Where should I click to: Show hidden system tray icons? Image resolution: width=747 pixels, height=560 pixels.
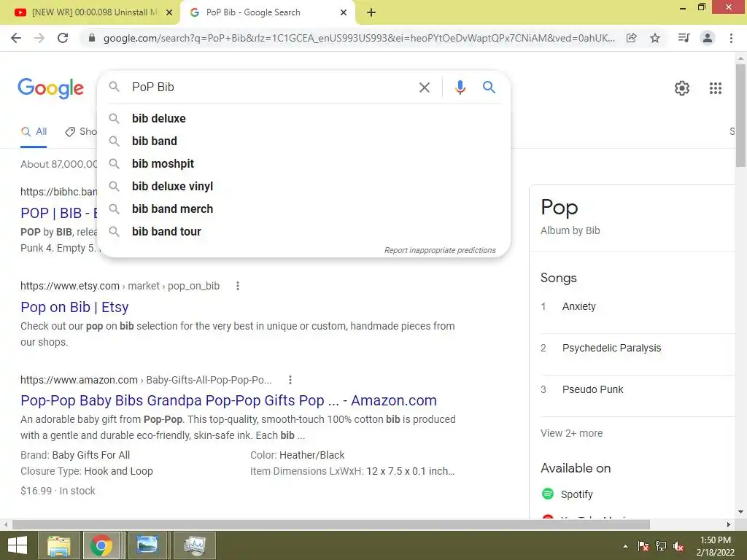[625, 546]
